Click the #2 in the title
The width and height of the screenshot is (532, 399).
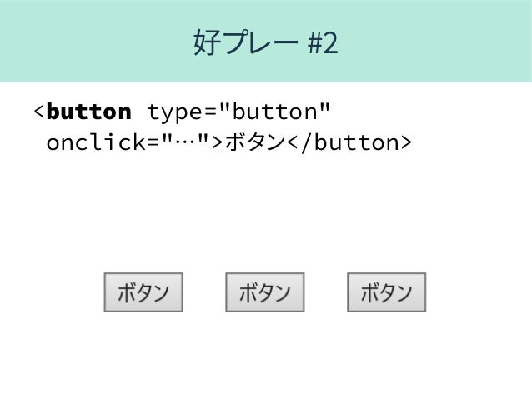pos(323,43)
